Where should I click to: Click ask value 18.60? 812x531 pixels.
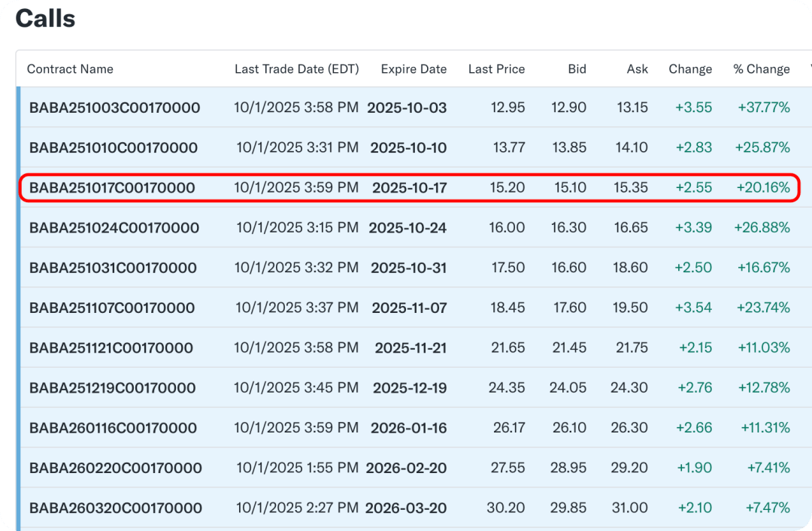631,268
